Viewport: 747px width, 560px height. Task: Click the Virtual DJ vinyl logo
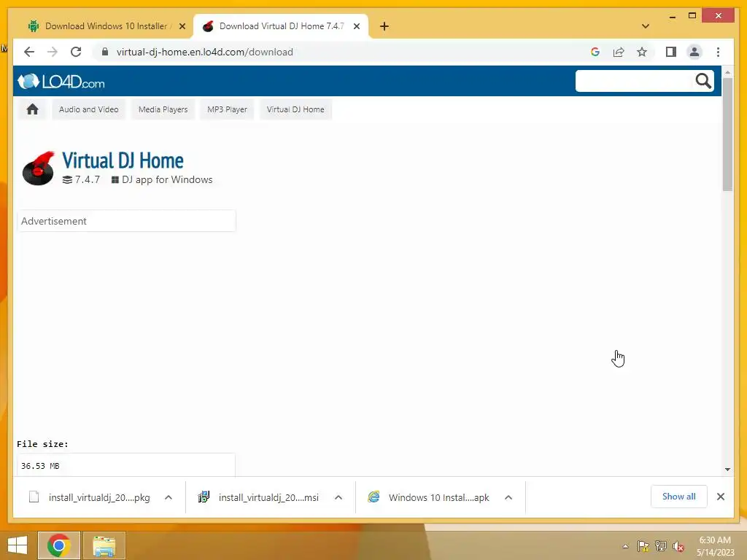tap(39, 168)
